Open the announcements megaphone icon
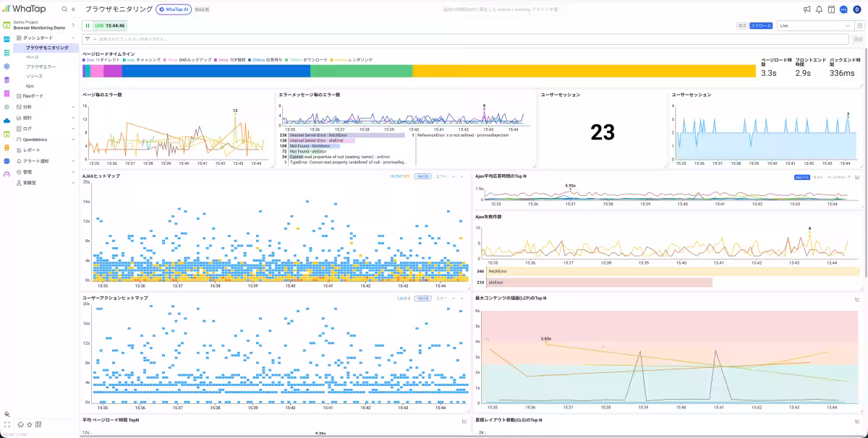The width and height of the screenshot is (868, 438). click(807, 9)
